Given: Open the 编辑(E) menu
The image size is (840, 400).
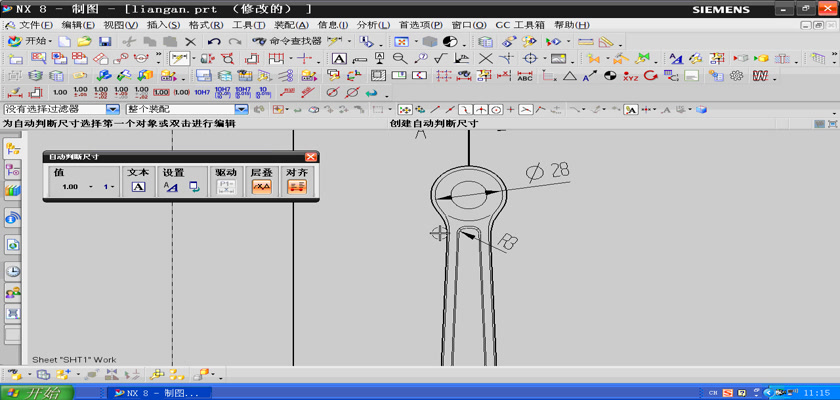Looking at the screenshot, I should pyautogui.click(x=78, y=25).
